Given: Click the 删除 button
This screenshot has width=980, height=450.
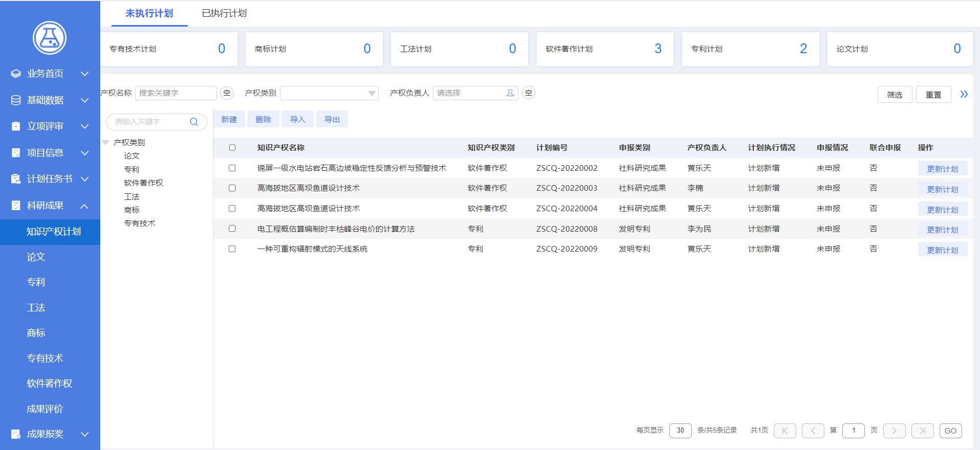Looking at the screenshot, I should (264, 119).
